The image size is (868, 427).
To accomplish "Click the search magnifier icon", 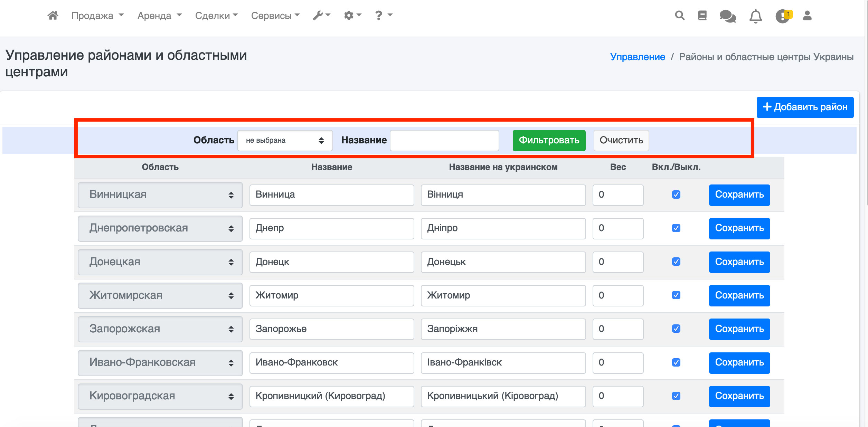I will tap(679, 16).
